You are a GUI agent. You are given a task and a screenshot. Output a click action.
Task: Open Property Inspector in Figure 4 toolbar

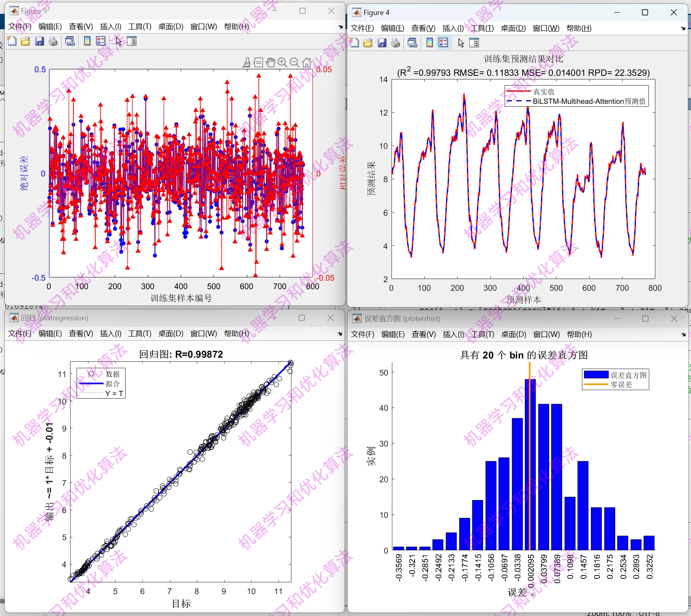[474, 43]
